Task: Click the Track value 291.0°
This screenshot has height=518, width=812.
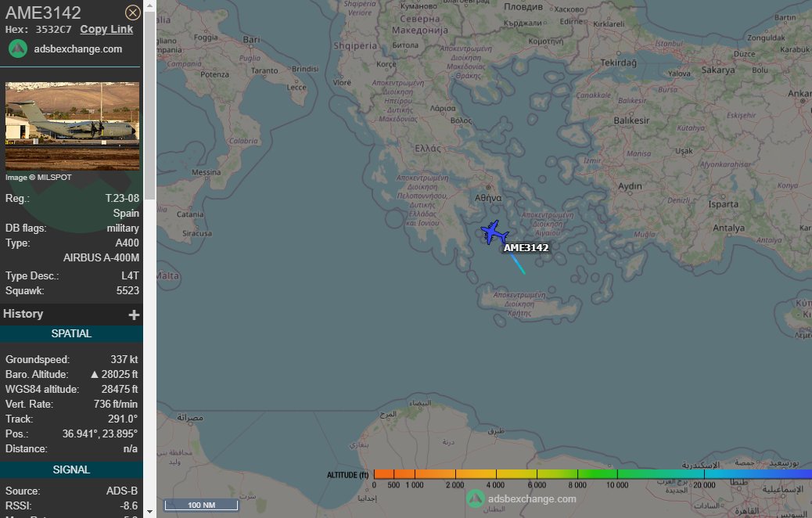Action: (x=122, y=419)
